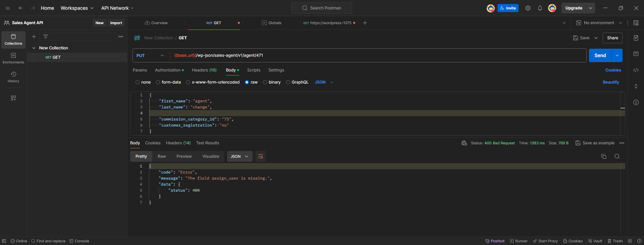This screenshot has height=245, width=644.
Task: Open the collections filter icon
Action: 46,37
